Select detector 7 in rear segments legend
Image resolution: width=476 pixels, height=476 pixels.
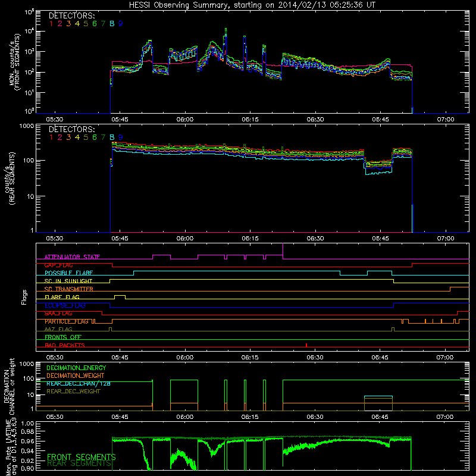103,137
